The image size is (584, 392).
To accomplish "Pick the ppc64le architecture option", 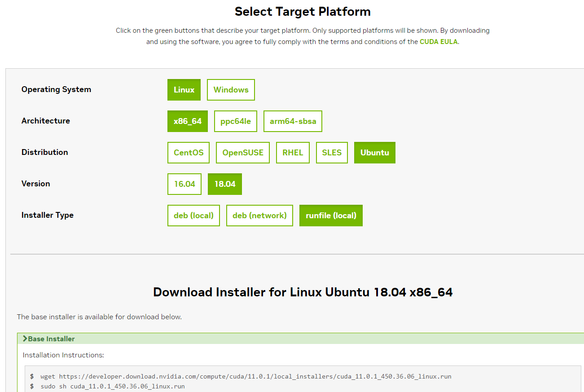I will coord(236,121).
